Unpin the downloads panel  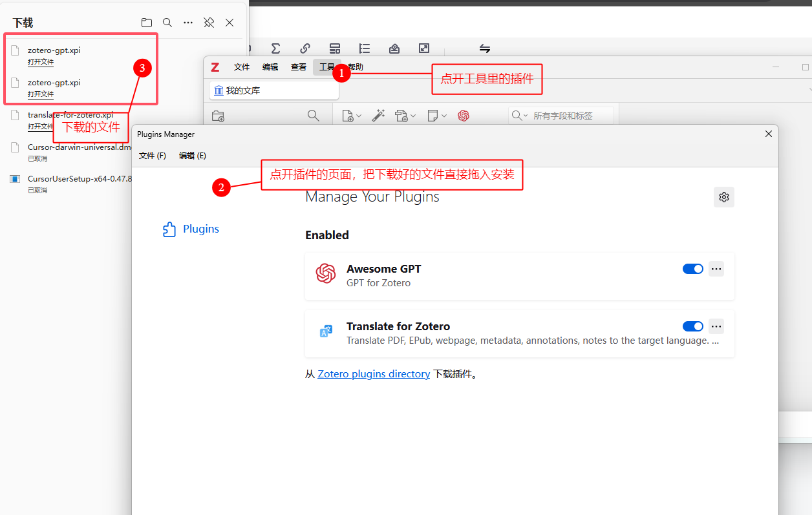[x=208, y=22]
